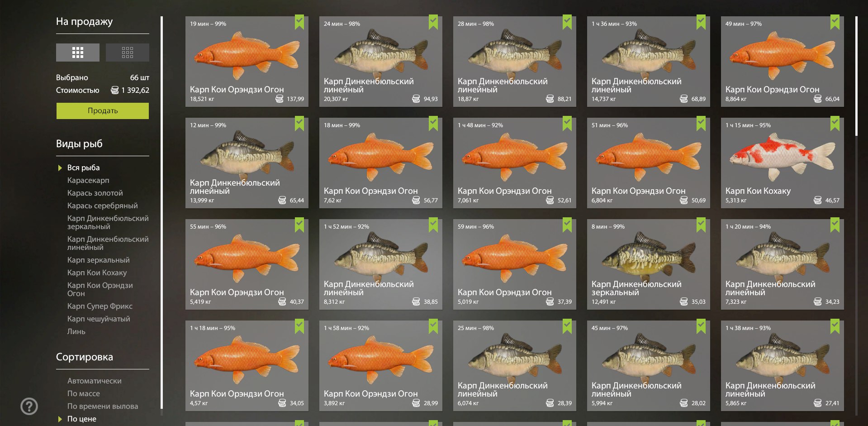Switch to the small grid view icon

point(128,53)
